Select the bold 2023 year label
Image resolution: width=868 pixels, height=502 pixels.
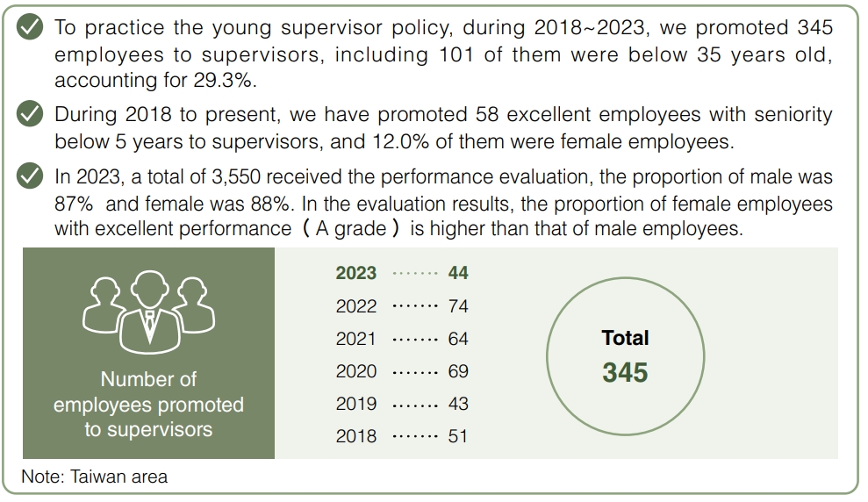(355, 273)
